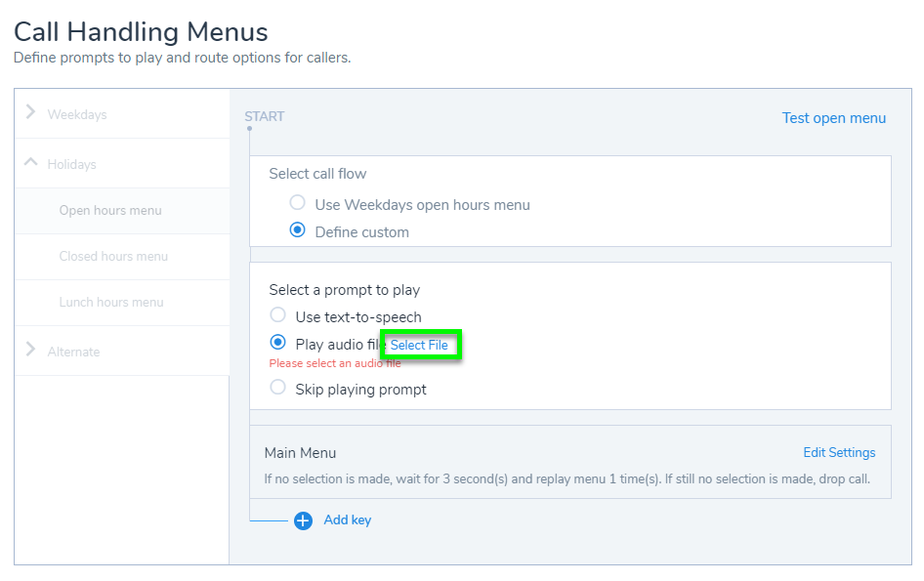924x581 pixels.
Task: Click the Add key text link
Action: click(348, 520)
